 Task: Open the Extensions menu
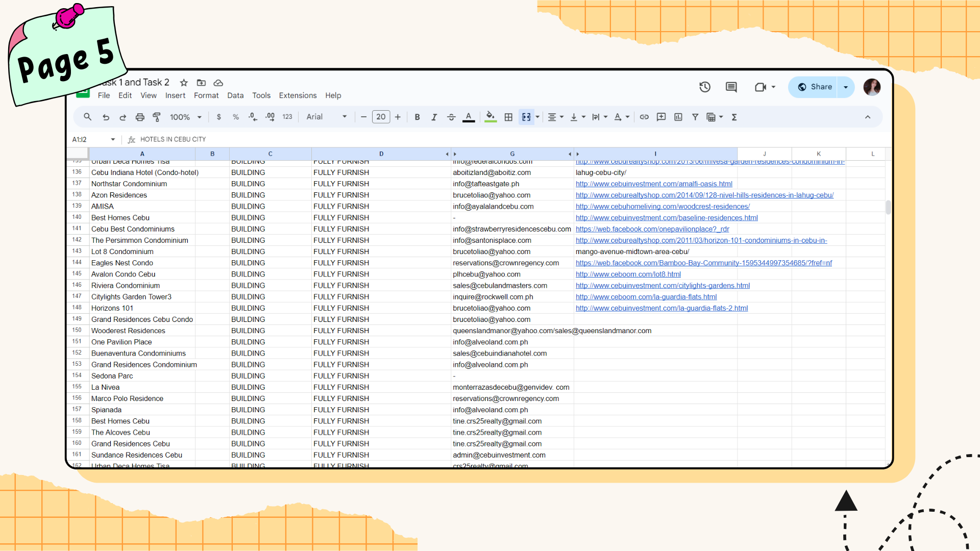coord(298,95)
